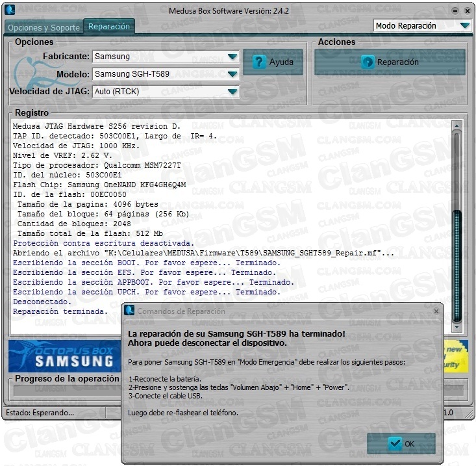
Task: Click log line 'Flash Chip: Samsung OneNAND KFG4GH6Q4M'
Action: point(99,185)
